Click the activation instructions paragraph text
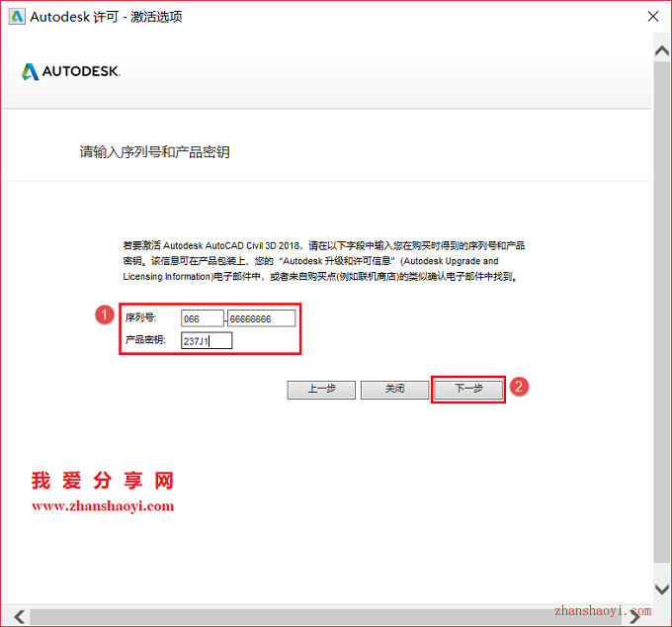 [323, 261]
